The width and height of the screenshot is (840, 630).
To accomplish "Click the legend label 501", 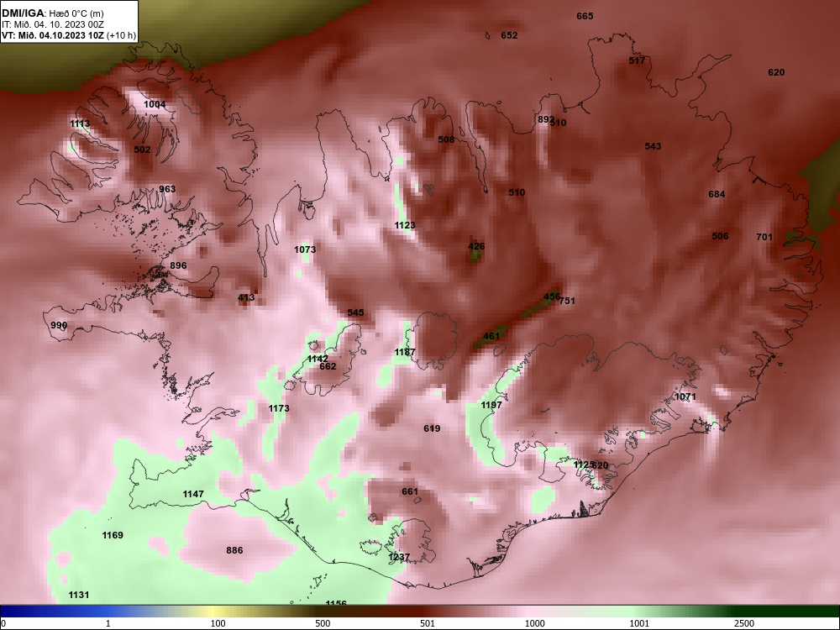I will pyautogui.click(x=428, y=623).
